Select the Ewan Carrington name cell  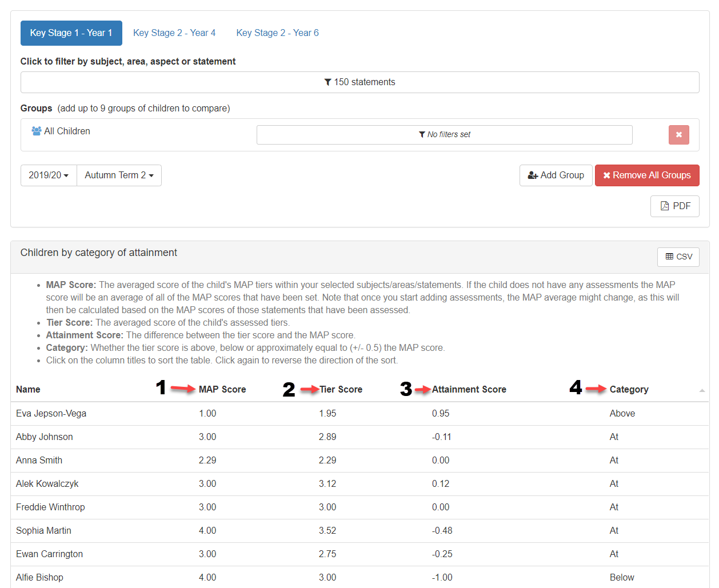click(49, 554)
